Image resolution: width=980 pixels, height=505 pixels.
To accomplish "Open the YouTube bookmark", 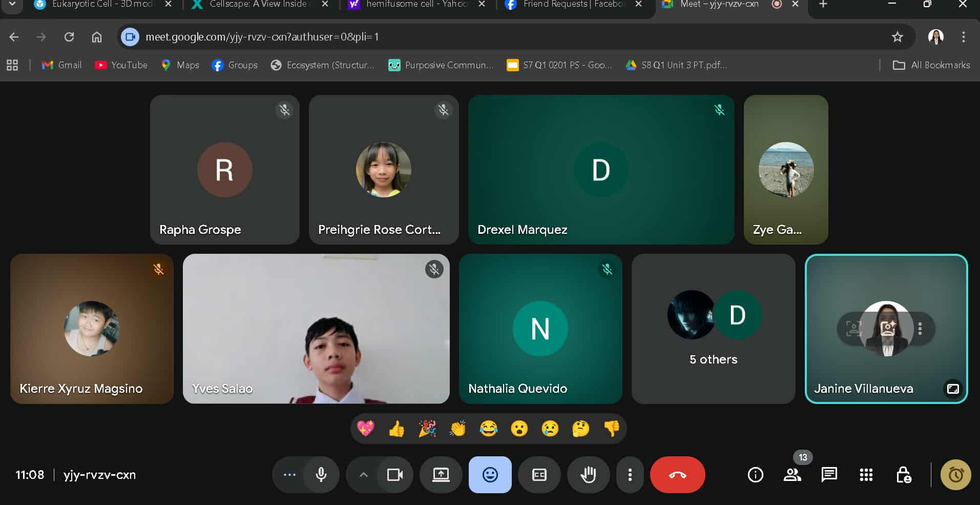I will 121,65.
